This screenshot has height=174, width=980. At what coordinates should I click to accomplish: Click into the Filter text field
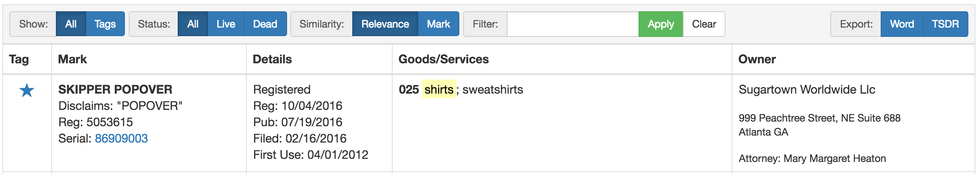pyautogui.click(x=572, y=24)
